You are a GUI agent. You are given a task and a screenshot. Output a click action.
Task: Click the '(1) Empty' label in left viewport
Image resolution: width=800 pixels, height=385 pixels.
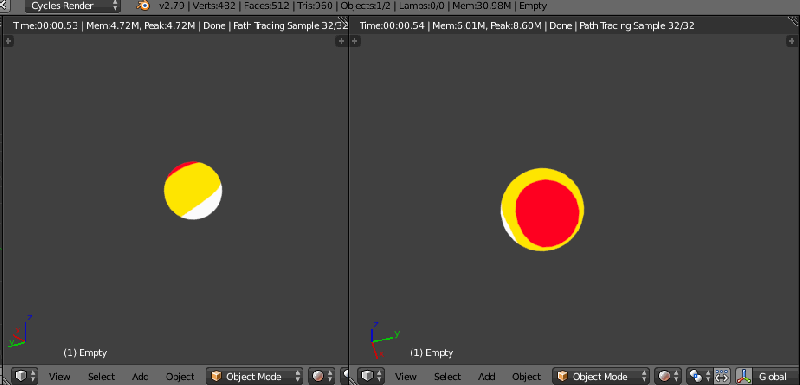pyautogui.click(x=85, y=352)
